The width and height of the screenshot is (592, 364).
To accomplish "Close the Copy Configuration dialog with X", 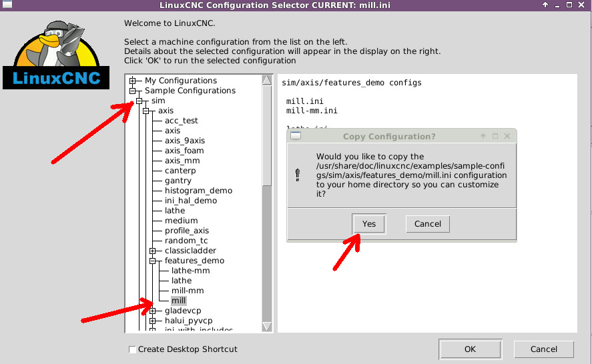I will (x=507, y=136).
